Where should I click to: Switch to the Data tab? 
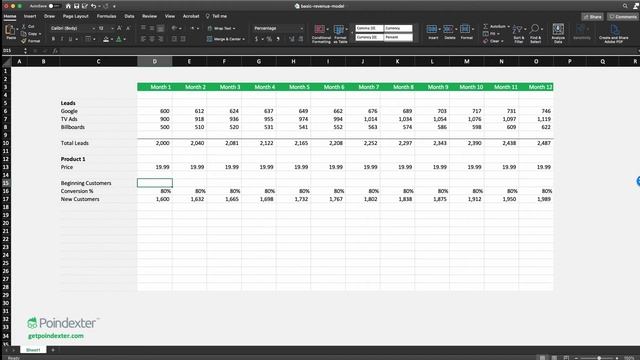click(129, 16)
